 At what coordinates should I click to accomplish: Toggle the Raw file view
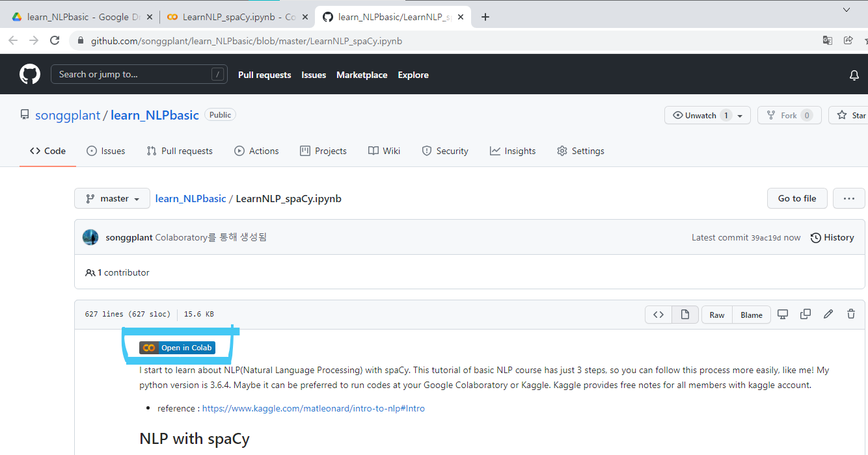[x=716, y=314]
